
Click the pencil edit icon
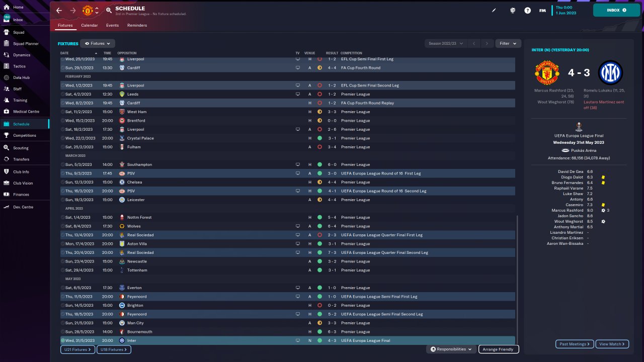(x=494, y=10)
